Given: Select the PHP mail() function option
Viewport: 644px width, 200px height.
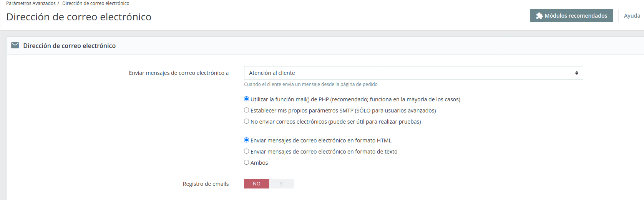Looking at the screenshot, I should click(247, 99).
